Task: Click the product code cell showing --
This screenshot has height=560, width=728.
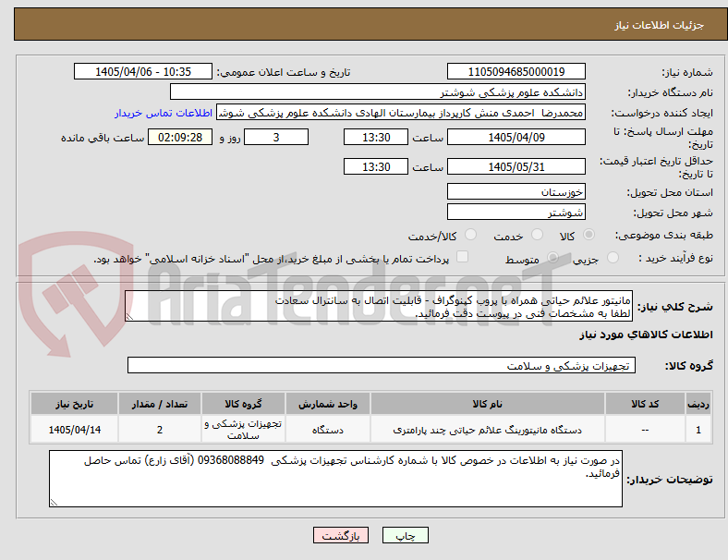Action: 645,430
